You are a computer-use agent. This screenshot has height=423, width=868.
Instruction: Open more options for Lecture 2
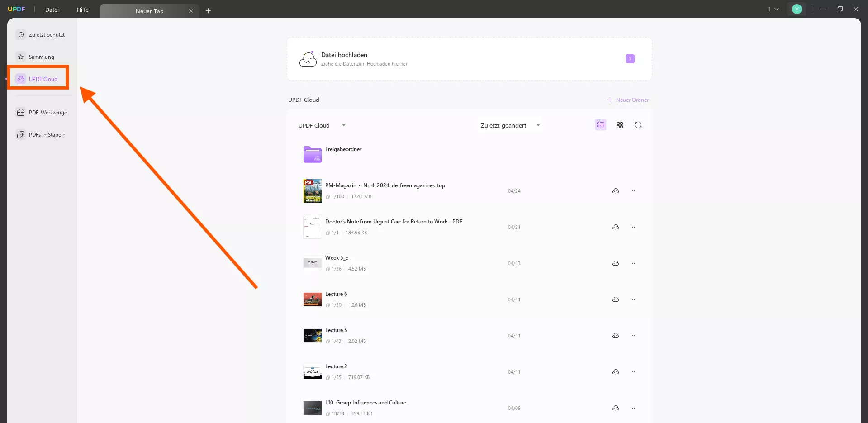click(x=633, y=372)
